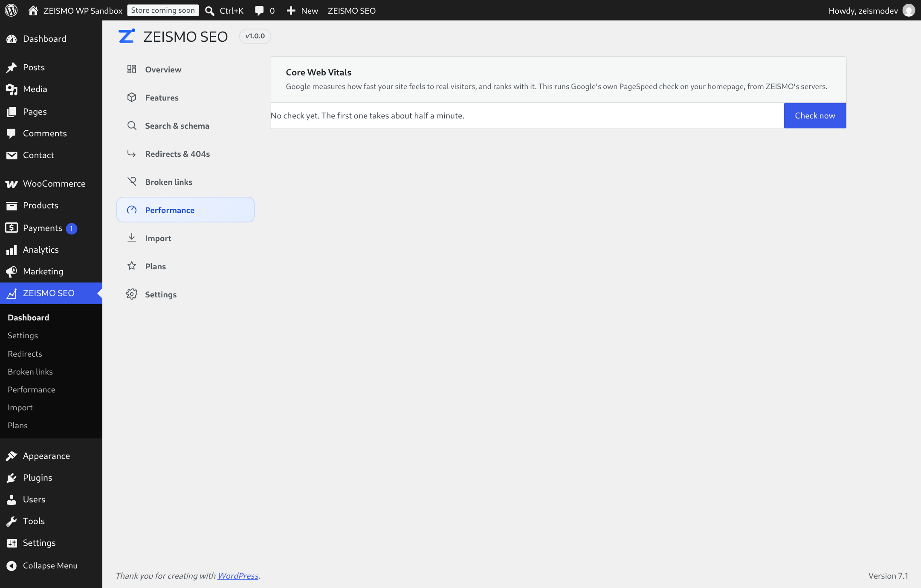Click the Broken links icon
This screenshot has height=588, width=921.
[x=132, y=182]
